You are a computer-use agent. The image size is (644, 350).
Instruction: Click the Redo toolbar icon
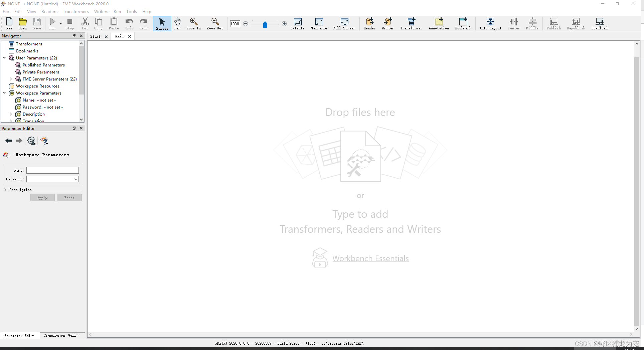[x=144, y=24]
